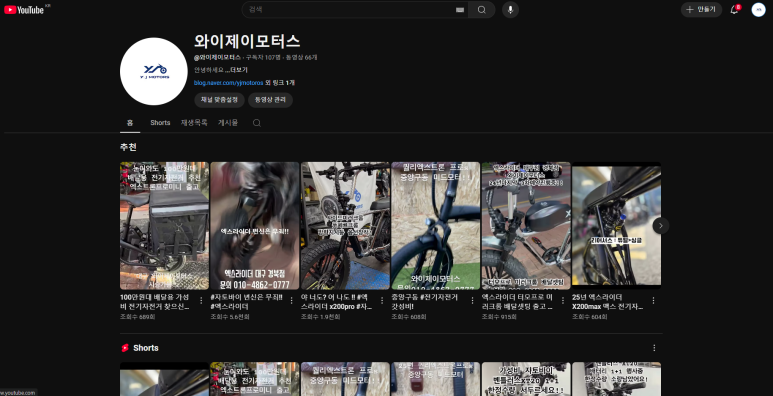Open the 100만원대 배달용 가성비 video thumbnail
The width and height of the screenshot is (773, 396).
pyautogui.click(x=164, y=225)
